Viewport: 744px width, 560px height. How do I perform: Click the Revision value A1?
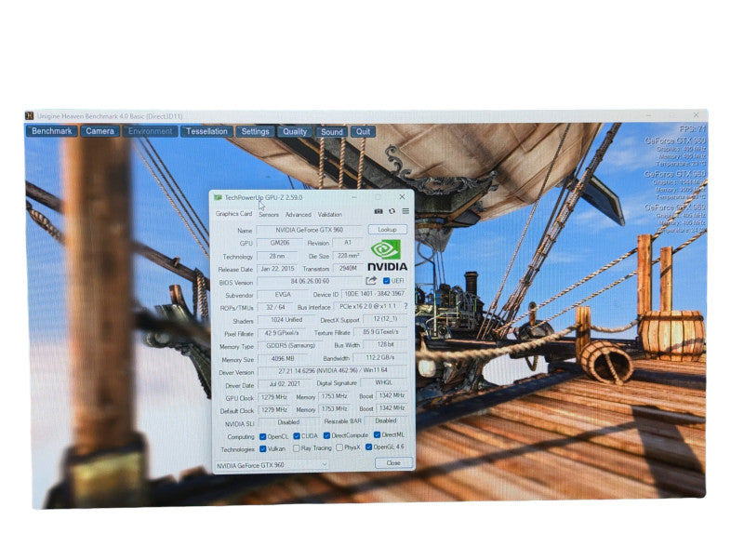tap(348, 243)
